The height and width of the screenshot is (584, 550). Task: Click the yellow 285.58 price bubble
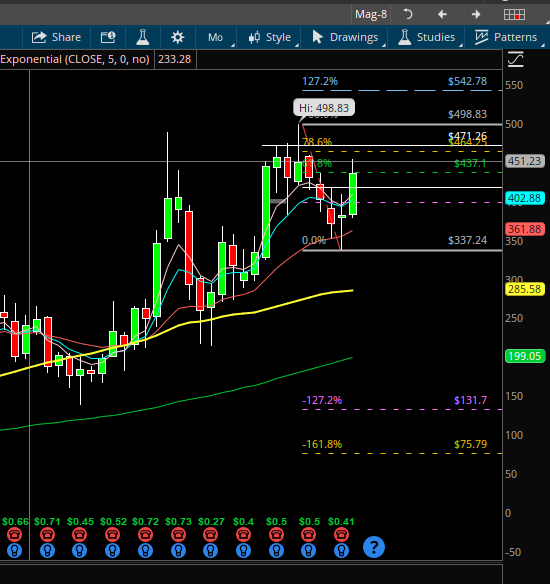coord(525,289)
